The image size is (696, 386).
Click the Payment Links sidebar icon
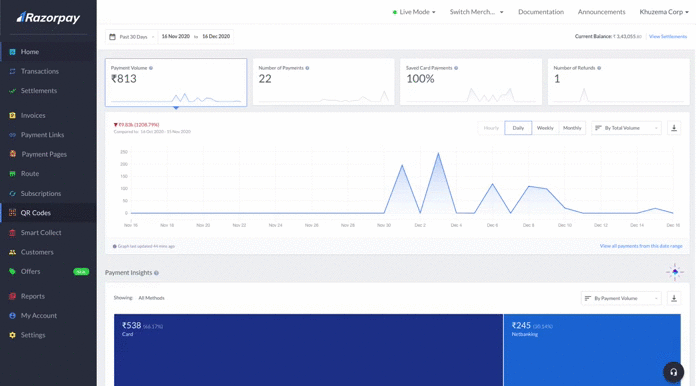(x=12, y=135)
